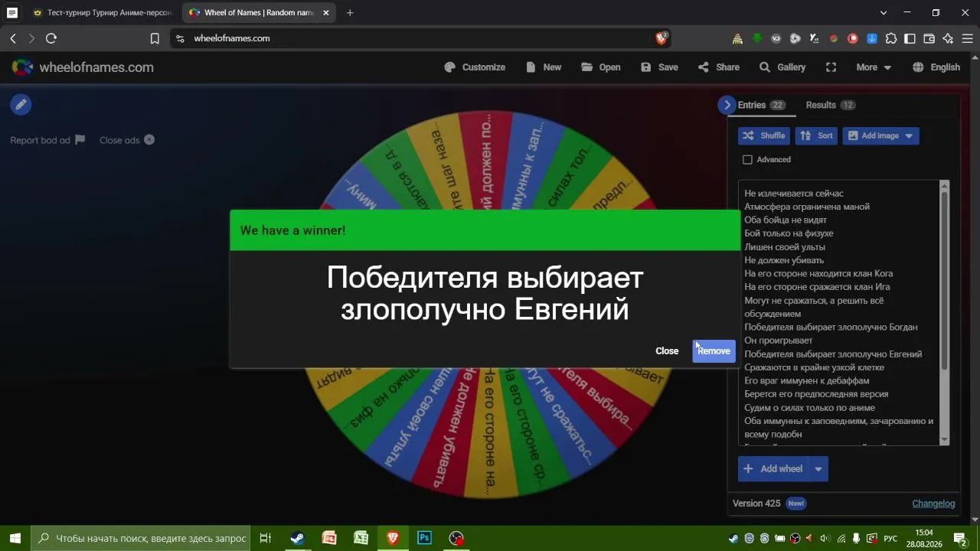
Task: Close the Wheel of Names browser tab
Action: (x=325, y=13)
